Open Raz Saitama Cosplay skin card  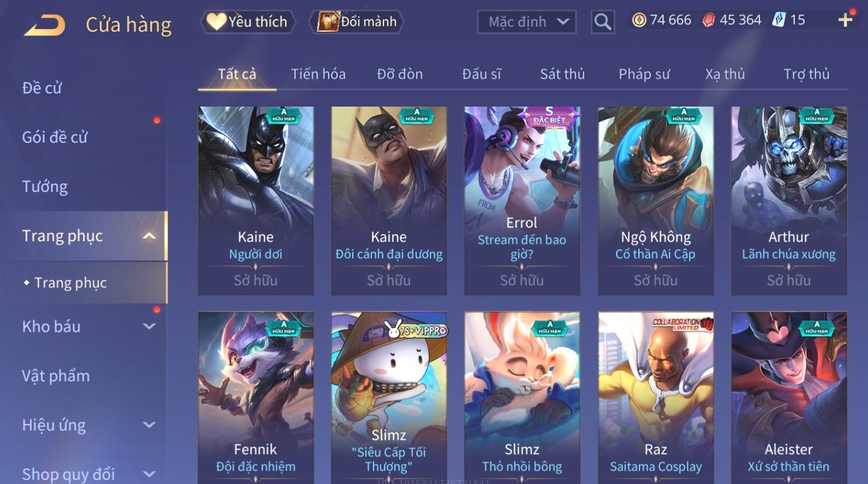pyautogui.click(x=656, y=398)
